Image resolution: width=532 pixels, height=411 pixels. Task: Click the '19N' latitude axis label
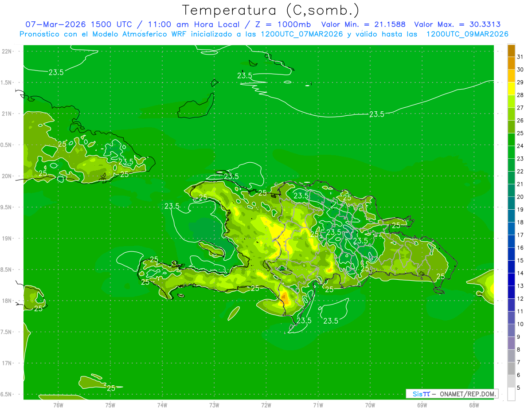pyautogui.click(x=7, y=238)
